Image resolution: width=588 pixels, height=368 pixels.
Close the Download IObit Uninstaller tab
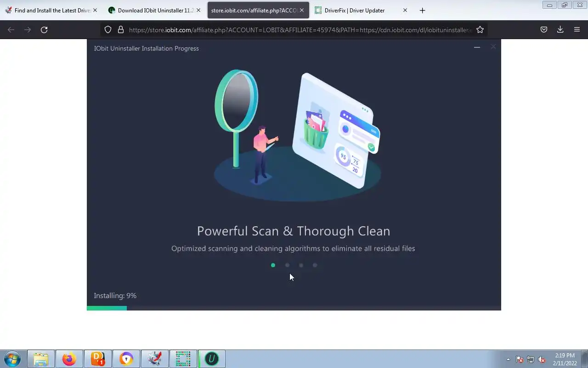198,10
